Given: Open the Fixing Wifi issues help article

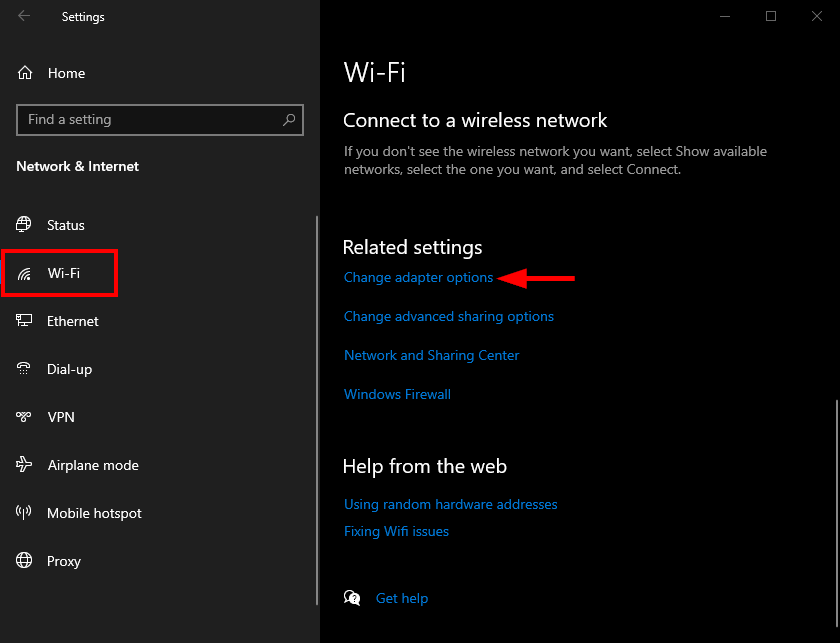Looking at the screenshot, I should (x=396, y=531).
